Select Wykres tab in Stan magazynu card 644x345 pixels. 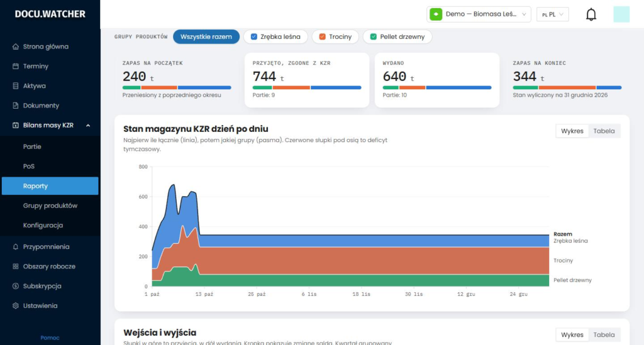(572, 131)
